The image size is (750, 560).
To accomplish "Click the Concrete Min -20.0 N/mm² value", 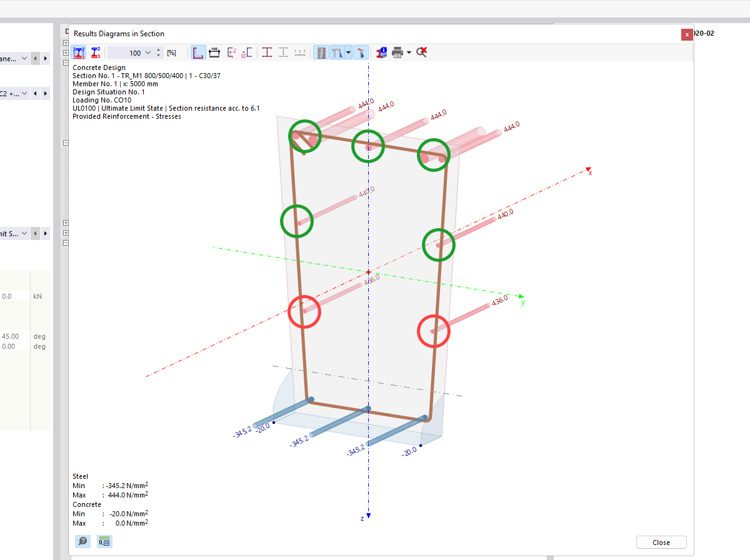I will (129, 513).
